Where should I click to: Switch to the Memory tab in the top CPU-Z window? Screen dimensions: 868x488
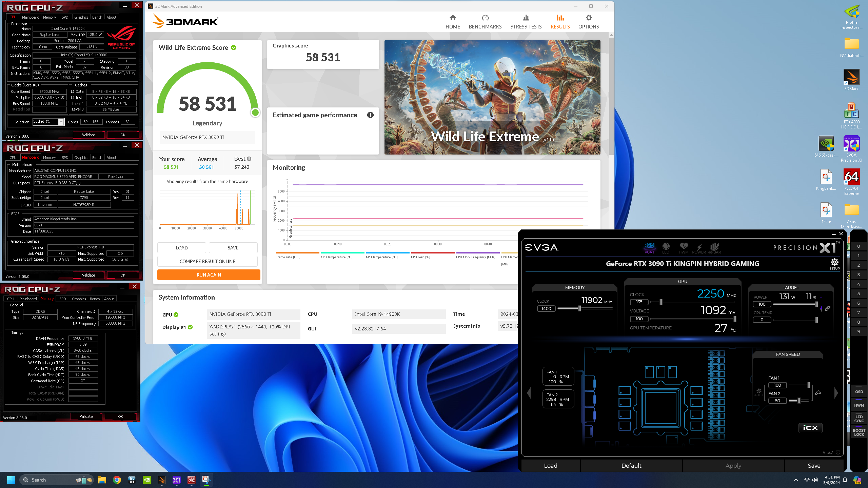click(50, 17)
